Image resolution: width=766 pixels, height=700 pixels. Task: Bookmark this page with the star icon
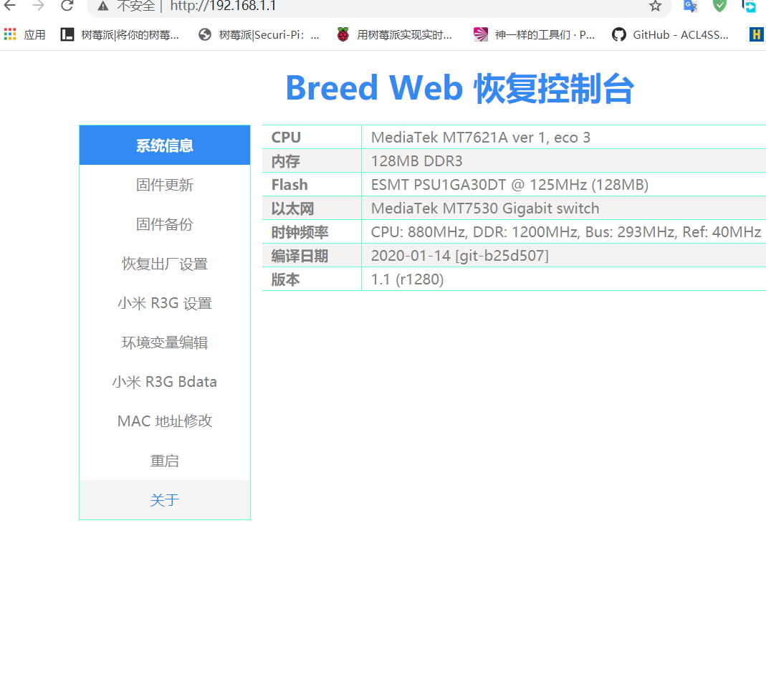point(655,6)
